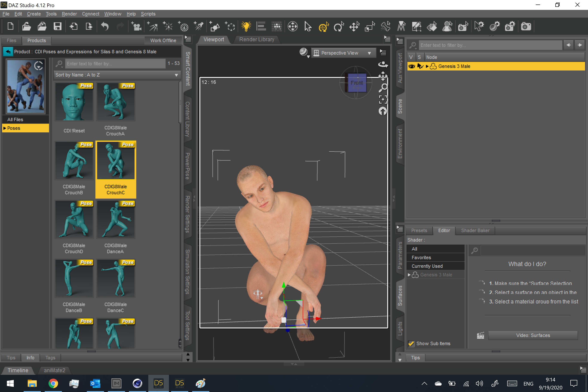
Task: Uncheck the Show Sub Items checkbox
Action: point(411,343)
